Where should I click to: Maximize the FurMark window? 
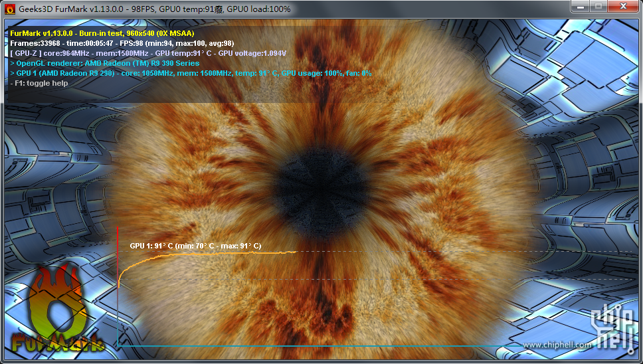coord(598,6)
